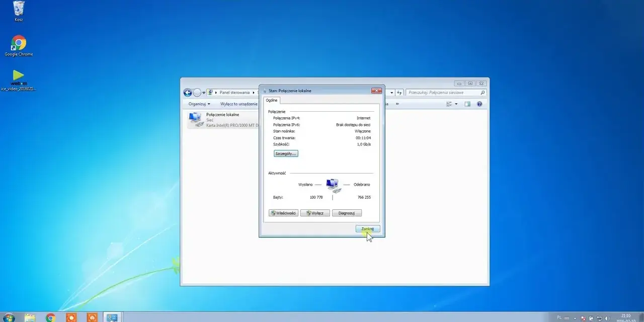Open File Explorer from the taskbar

pos(30,317)
